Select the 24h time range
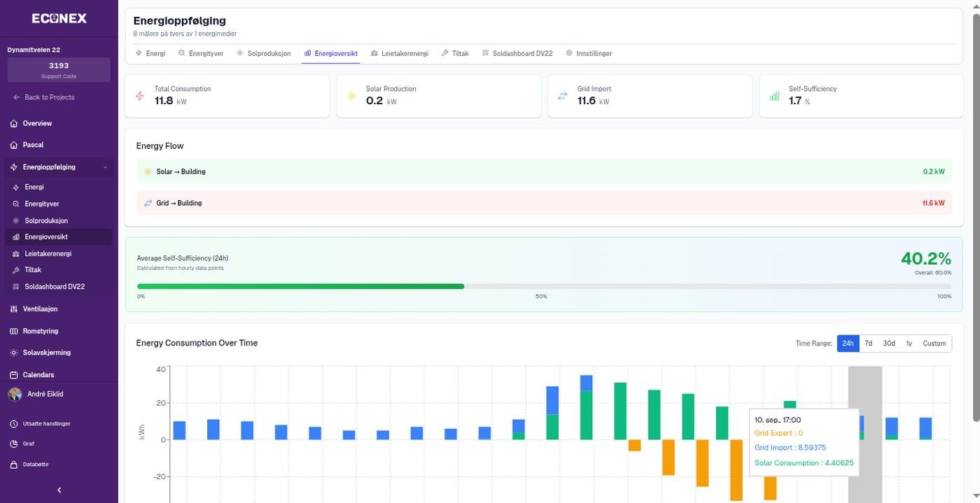The width and height of the screenshot is (980, 503). 848,343
